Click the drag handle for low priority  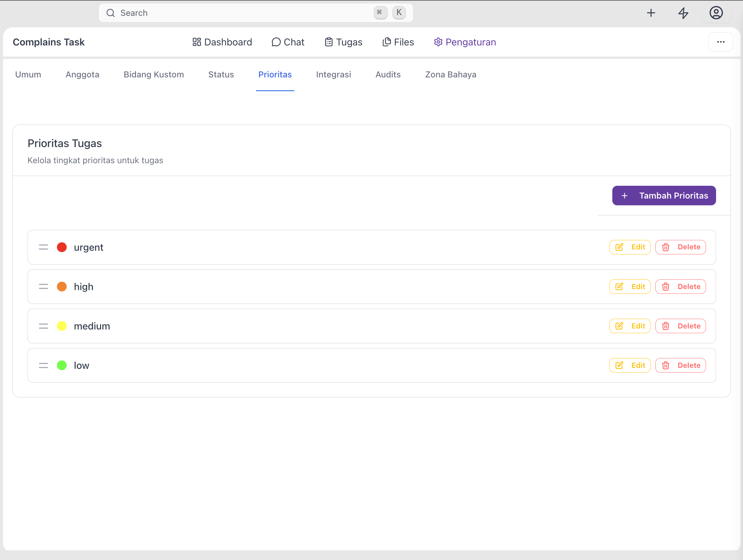[43, 365]
